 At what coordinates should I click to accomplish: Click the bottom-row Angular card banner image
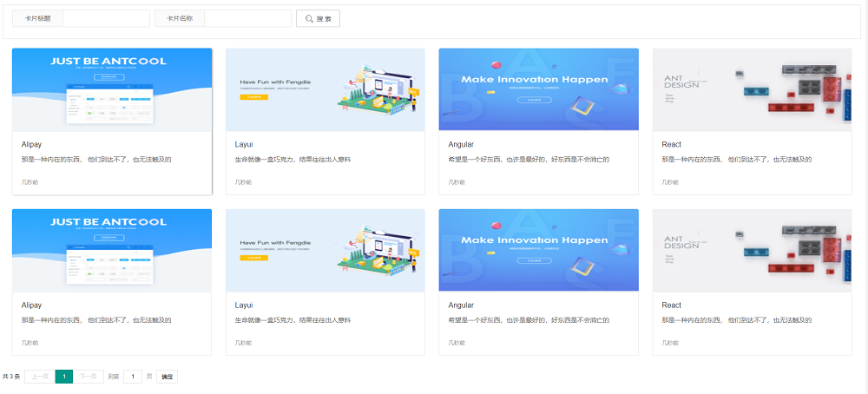539,250
